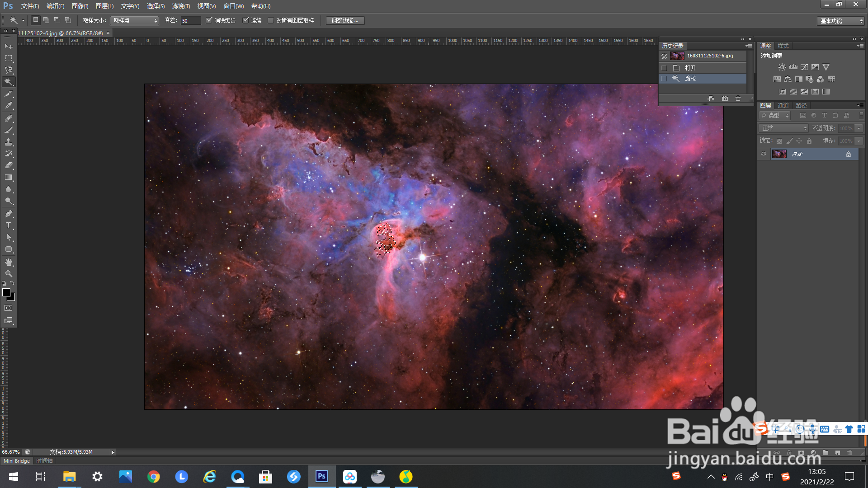Viewport: 868px width, 488px height.
Task: Click the Refine Edge button
Action: click(x=345, y=20)
